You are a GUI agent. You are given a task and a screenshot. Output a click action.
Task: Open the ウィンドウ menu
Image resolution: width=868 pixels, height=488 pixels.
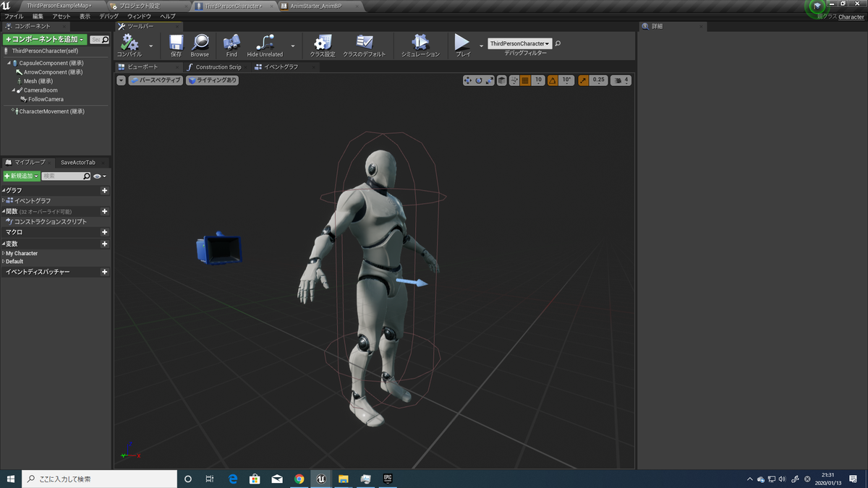click(139, 16)
